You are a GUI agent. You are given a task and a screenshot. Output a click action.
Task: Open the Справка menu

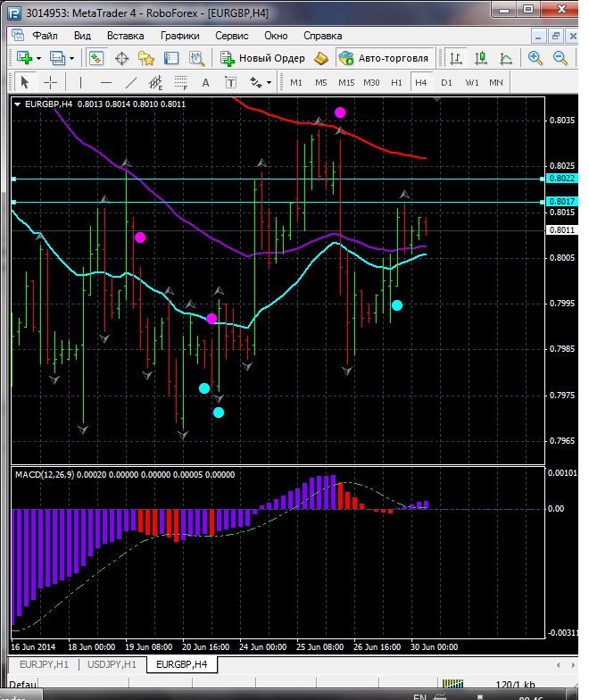click(322, 36)
